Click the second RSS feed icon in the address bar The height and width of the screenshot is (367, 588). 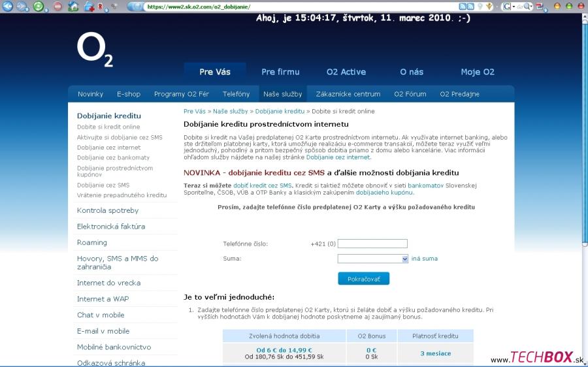click(470, 7)
